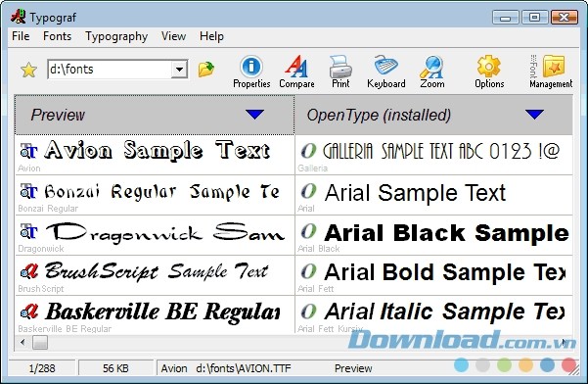
Task: Click the TrueType icon beside Bonzai Regular
Action: click(x=29, y=191)
